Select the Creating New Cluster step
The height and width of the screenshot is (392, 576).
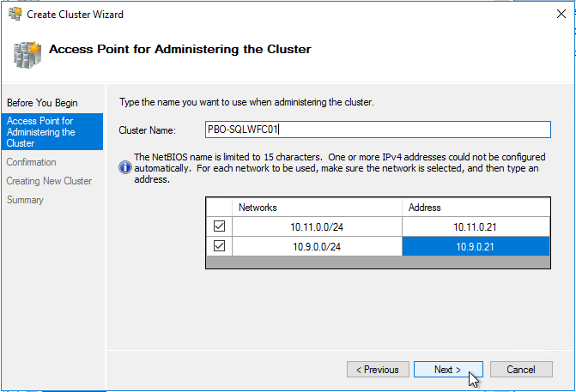pyautogui.click(x=49, y=181)
